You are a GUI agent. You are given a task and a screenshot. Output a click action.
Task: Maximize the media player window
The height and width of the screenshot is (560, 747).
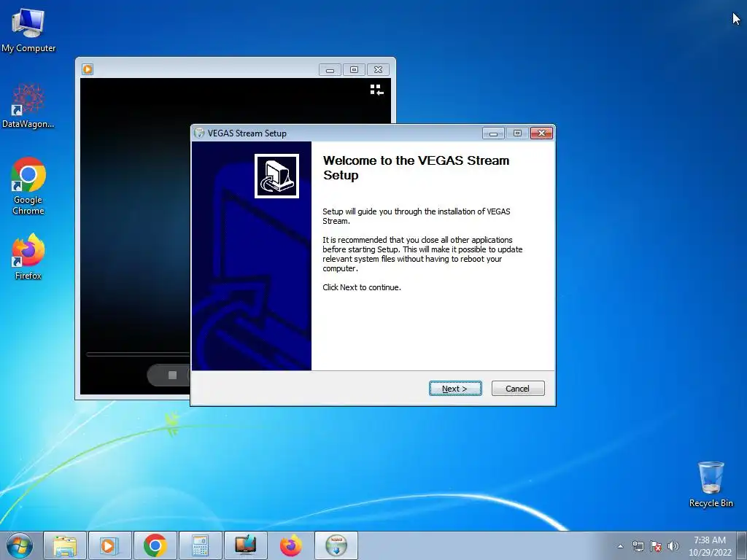pos(354,70)
